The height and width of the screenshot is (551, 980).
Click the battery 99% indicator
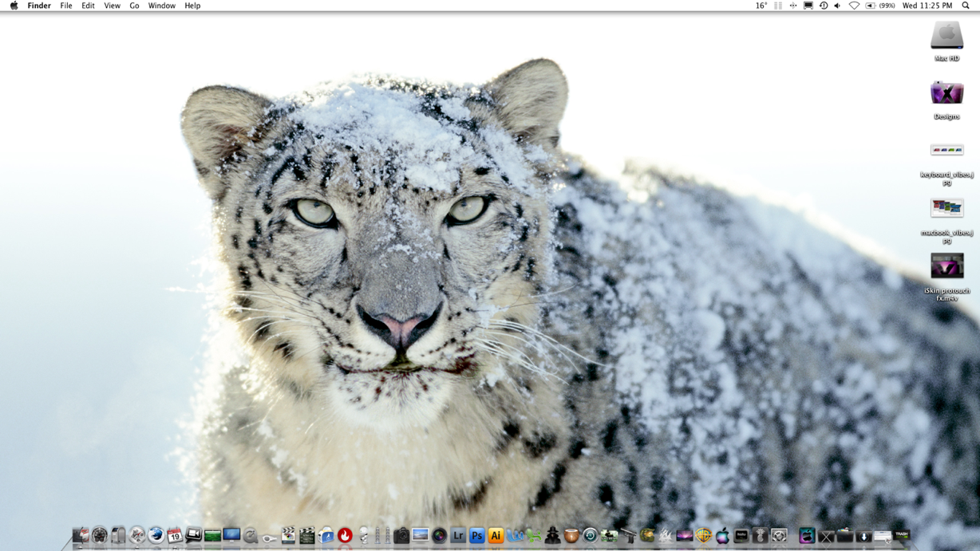click(880, 6)
